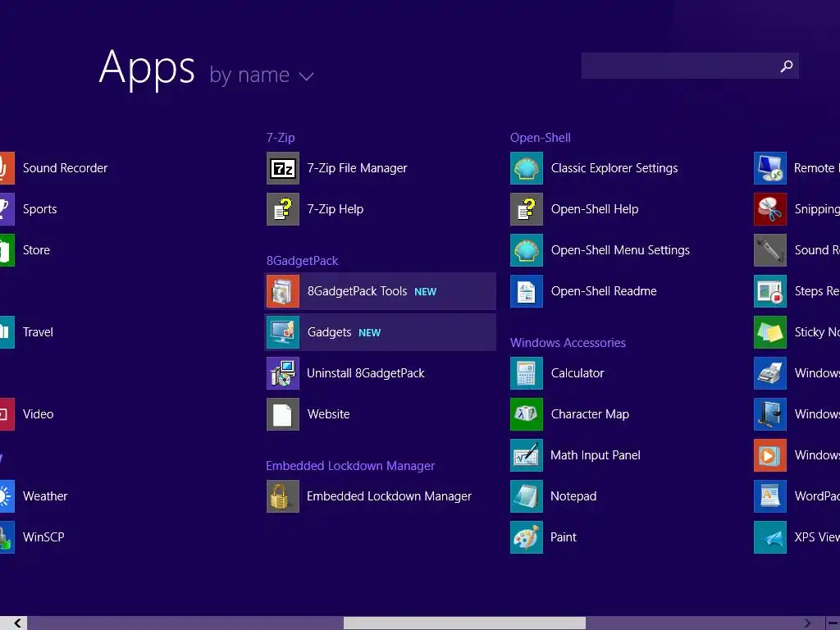Click inside the apps search field
The image size is (840, 630).
pos(690,66)
